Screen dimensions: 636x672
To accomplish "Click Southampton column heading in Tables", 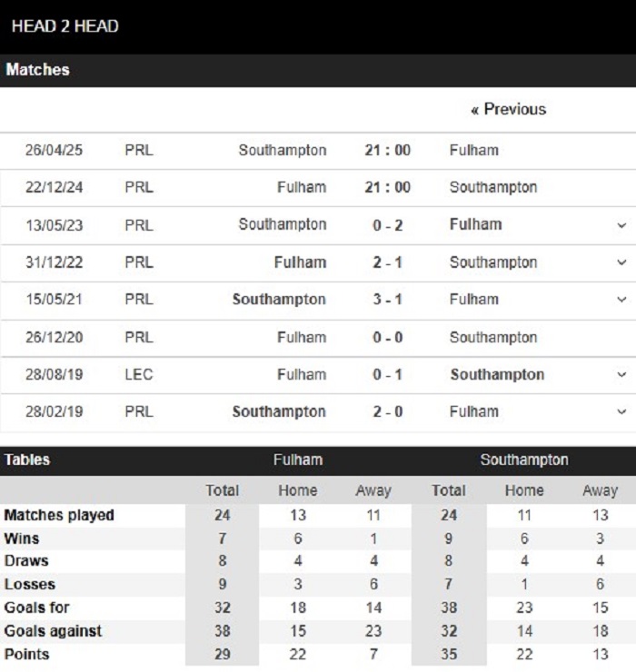I will tap(524, 460).
